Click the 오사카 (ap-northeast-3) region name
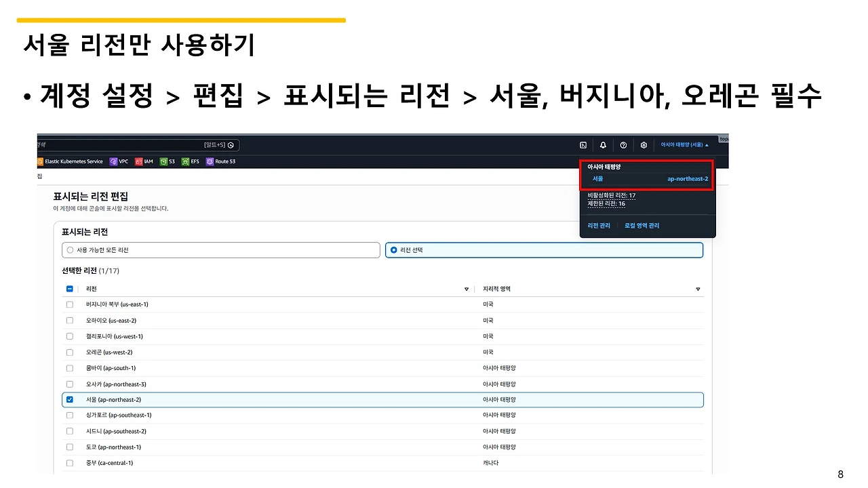 (x=117, y=384)
